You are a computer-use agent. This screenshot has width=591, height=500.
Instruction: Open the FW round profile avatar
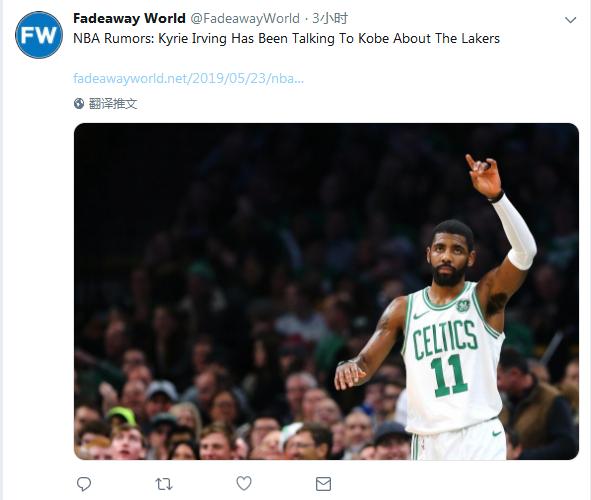[x=39, y=35]
